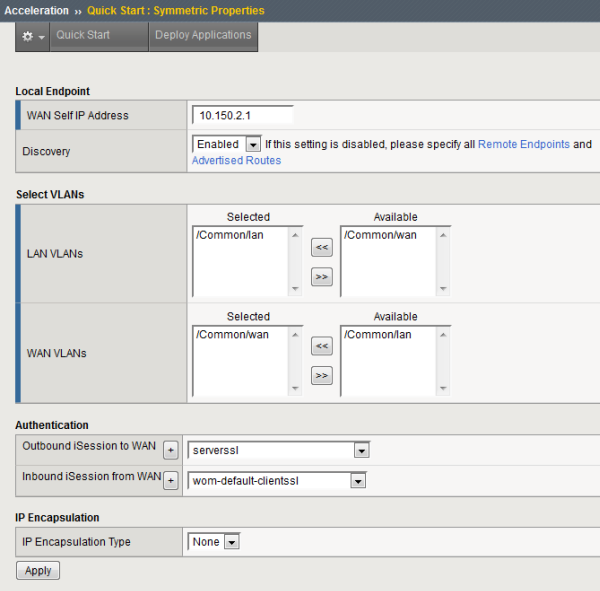600x591 pixels.
Task: Select /Common/wan in LAN VLANs Available list
Action: (x=380, y=235)
